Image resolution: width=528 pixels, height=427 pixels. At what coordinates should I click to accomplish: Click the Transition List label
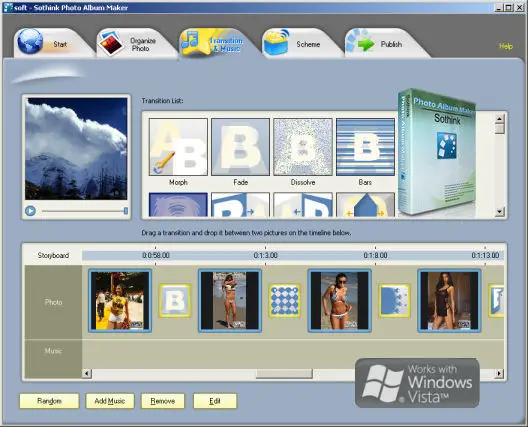click(162, 101)
